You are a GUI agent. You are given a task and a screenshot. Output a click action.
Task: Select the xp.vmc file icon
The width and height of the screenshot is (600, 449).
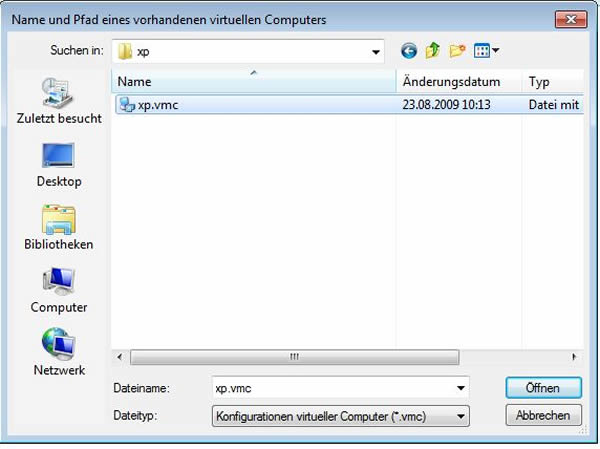tap(127, 104)
